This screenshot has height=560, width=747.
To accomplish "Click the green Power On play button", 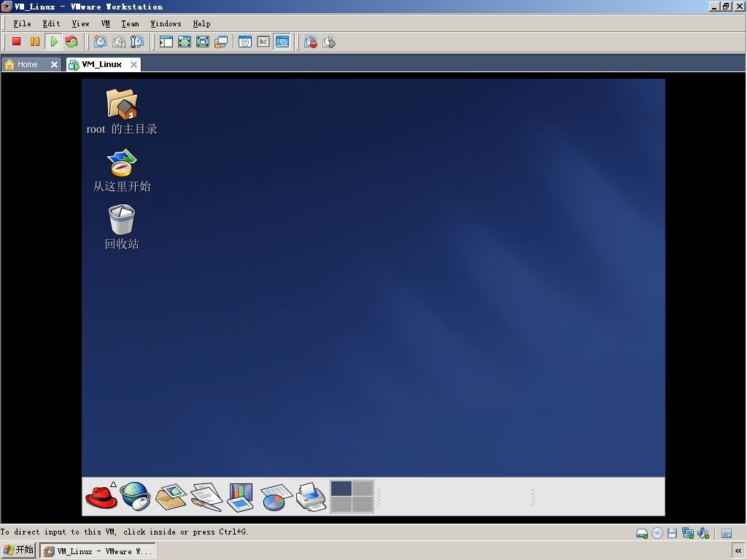I will [x=53, y=42].
